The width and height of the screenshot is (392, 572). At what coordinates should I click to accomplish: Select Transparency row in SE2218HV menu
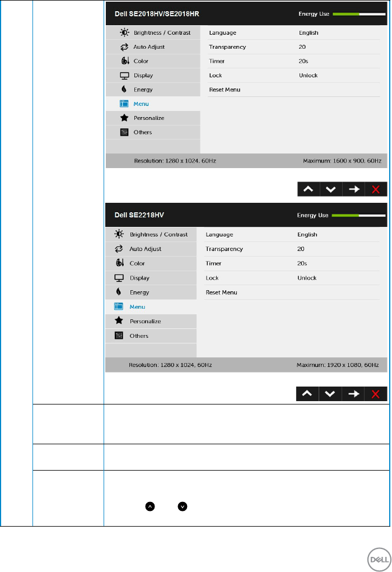click(292, 249)
